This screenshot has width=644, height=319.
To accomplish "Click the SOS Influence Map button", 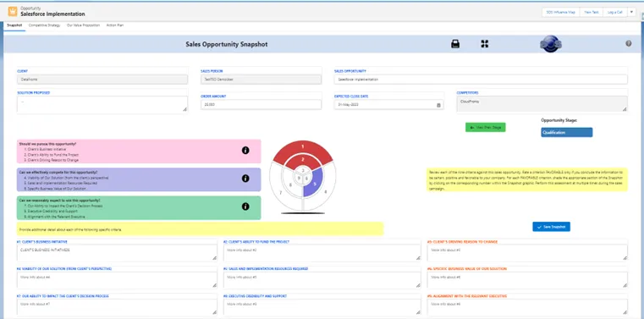I will point(560,13).
